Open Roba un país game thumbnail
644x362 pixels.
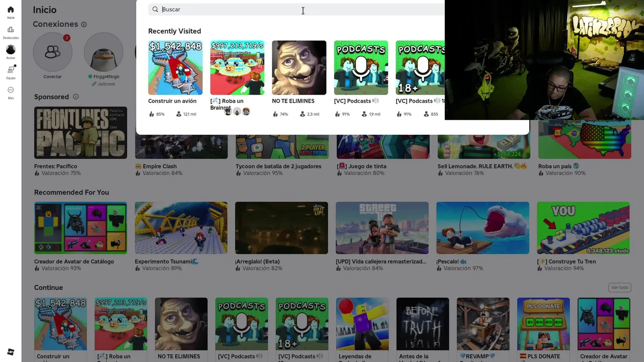585,140
